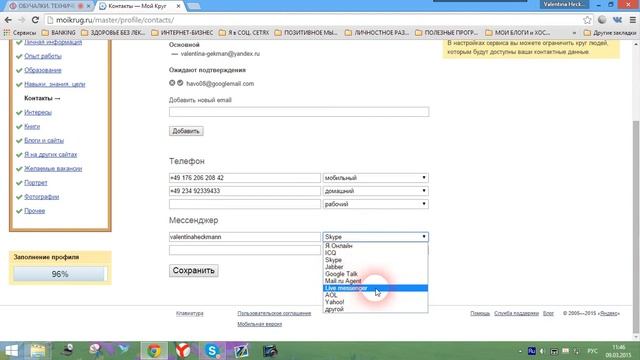Open phone type dropdown showing мобильный
This screenshot has height=360, width=640.
click(x=376, y=178)
